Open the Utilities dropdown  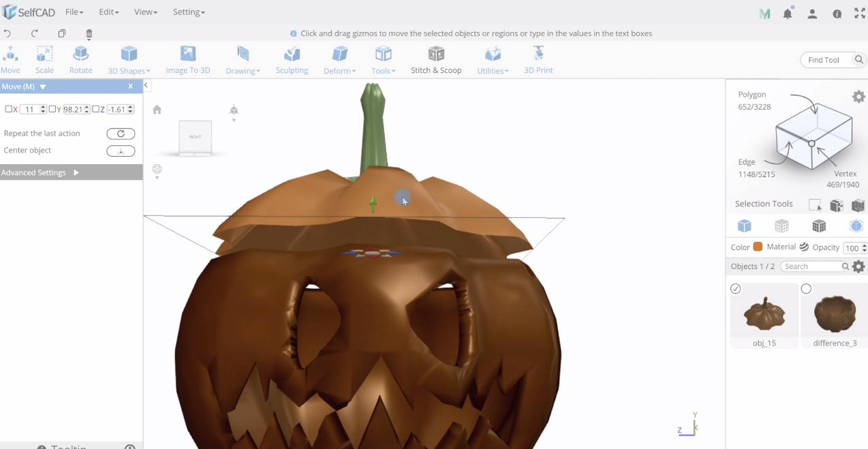[x=493, y=59]
